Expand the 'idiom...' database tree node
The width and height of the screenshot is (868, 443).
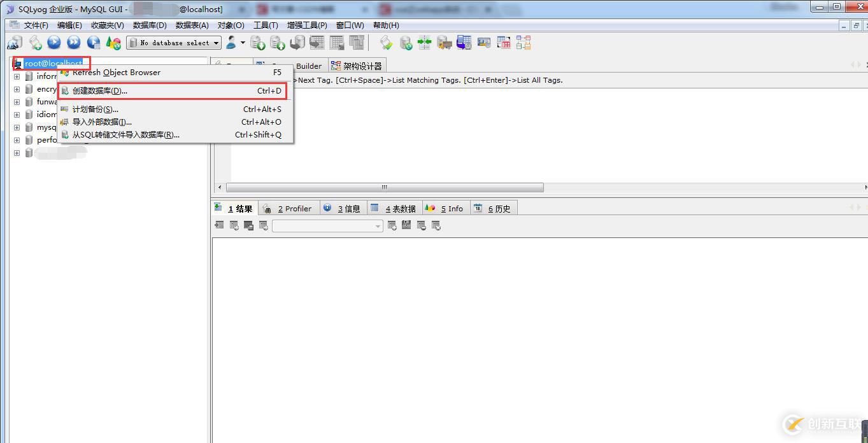17,115
